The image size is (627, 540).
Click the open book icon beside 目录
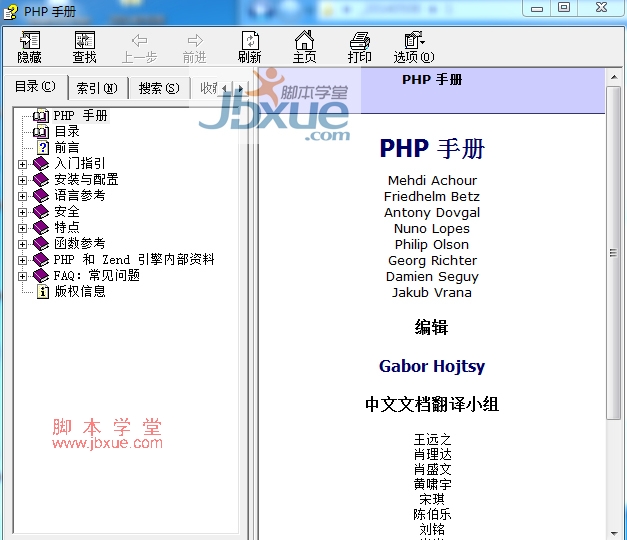pos(41,132)
